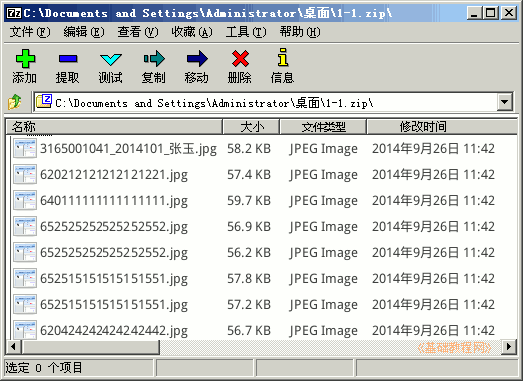Click the file icon in the 57.2 KB row

coord(25,305)
